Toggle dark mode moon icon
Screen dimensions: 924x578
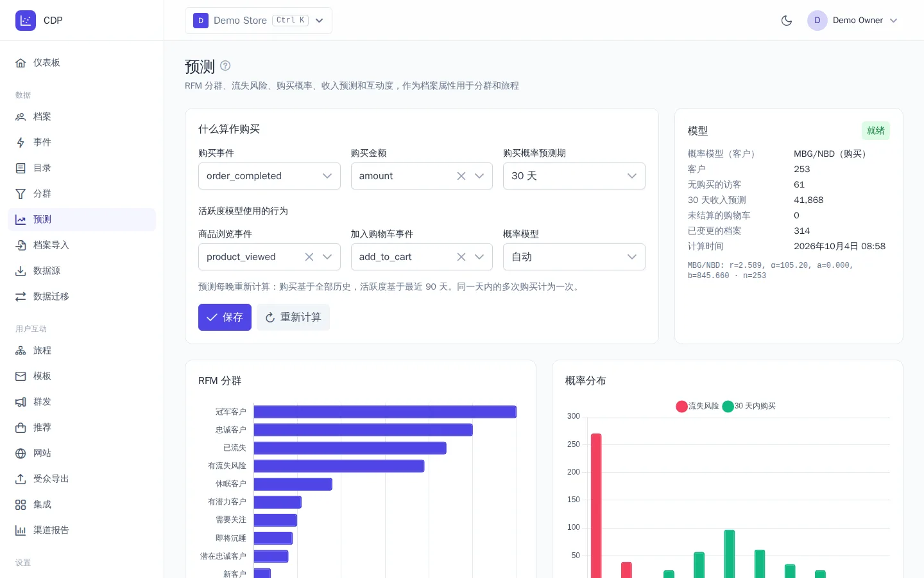click(x=787, y=21)
